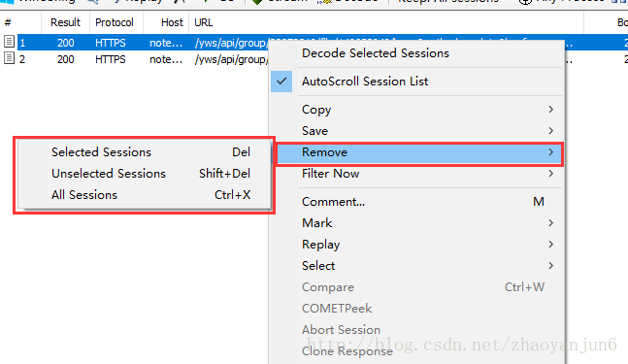Sort by the Result column header

[65, 22]
